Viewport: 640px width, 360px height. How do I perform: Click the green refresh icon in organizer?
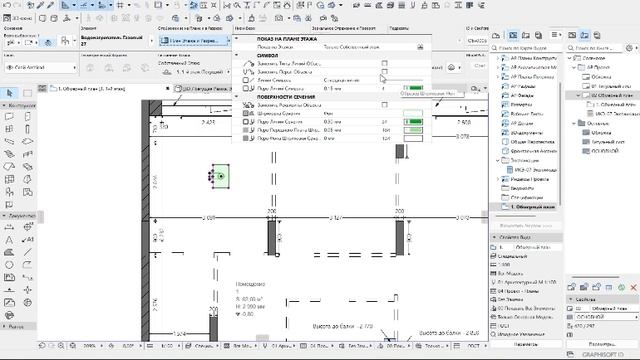click(x=621, y=287)
